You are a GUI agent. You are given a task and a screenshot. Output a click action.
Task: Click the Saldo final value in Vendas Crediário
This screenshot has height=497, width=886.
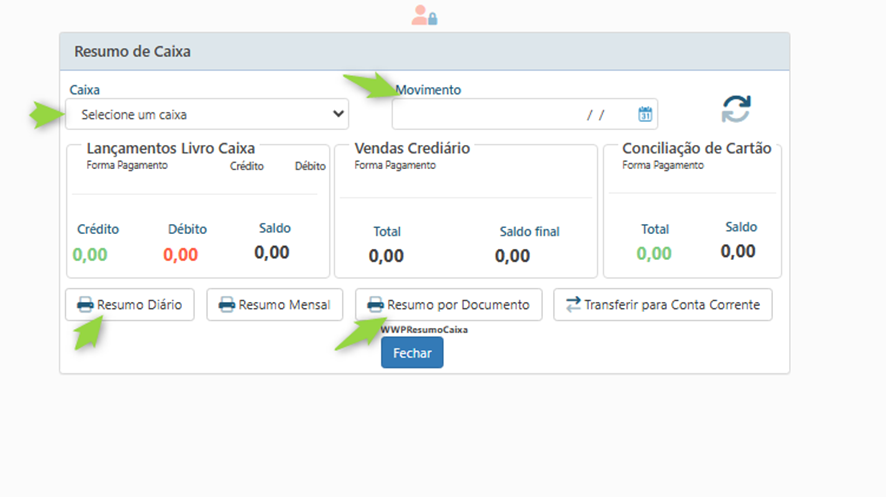click(512, 256)
